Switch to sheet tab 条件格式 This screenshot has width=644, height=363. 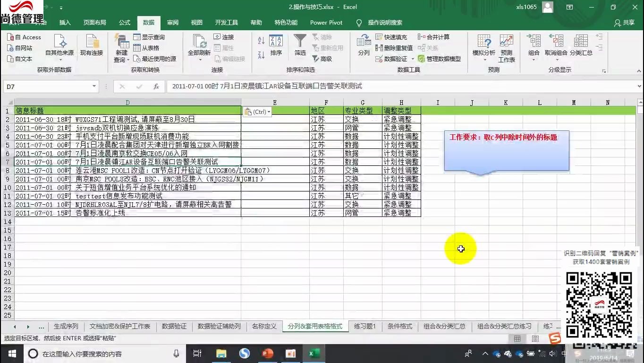[400, 327]
